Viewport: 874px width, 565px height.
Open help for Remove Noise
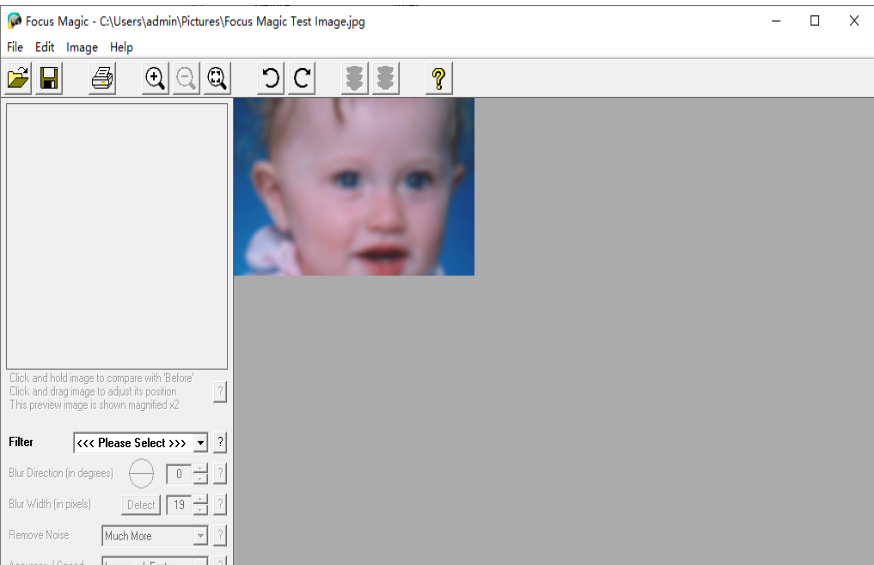tap(220, 536)
